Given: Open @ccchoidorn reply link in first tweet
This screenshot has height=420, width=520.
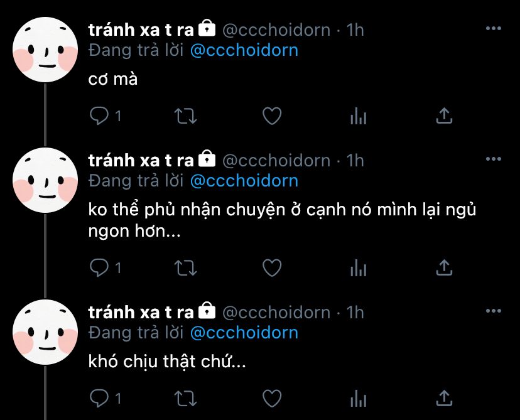Looking at the screenshot, I should (x=244, y=51).
